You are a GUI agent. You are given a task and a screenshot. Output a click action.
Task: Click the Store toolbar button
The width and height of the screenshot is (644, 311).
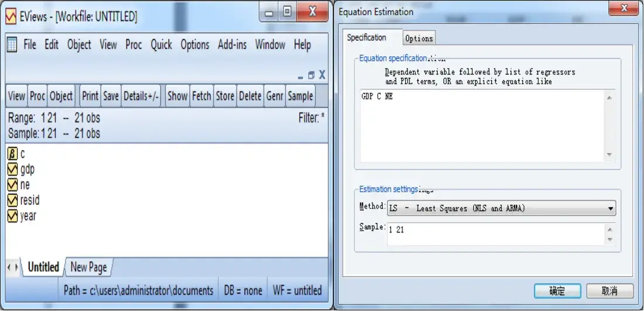(225, 96)
